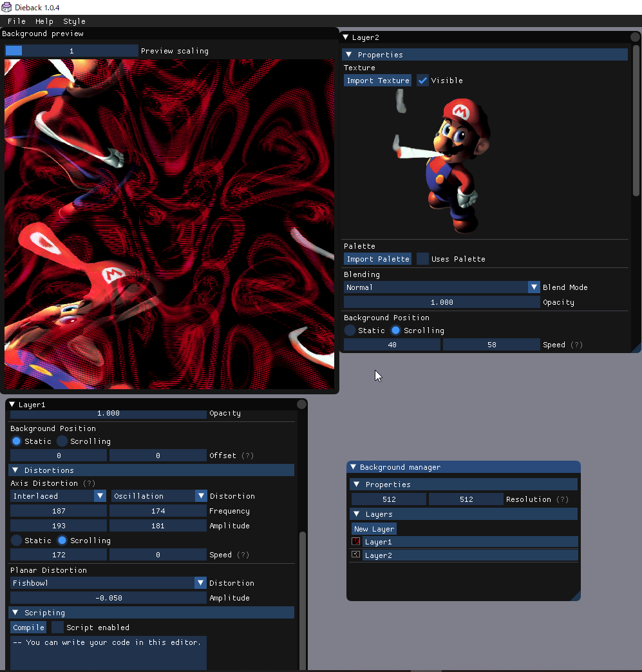Open the Fishbowl planar distortion dropdown

click(108, 583)
